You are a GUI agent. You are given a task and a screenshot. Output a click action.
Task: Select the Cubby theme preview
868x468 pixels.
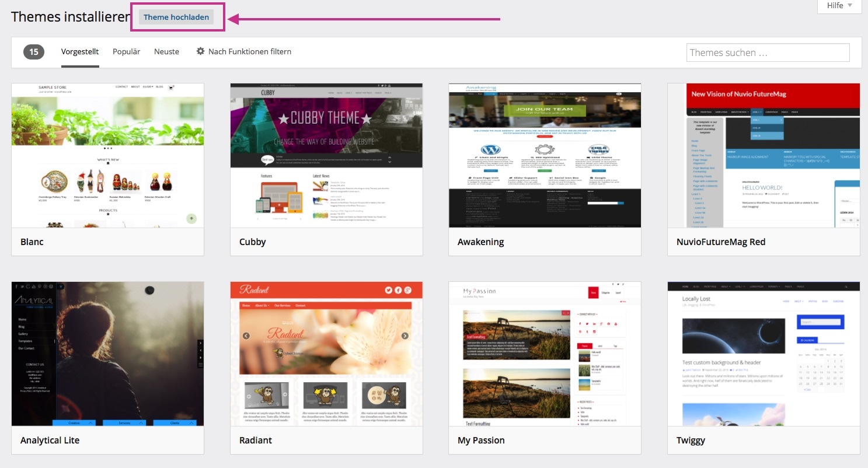coord(326,155)
